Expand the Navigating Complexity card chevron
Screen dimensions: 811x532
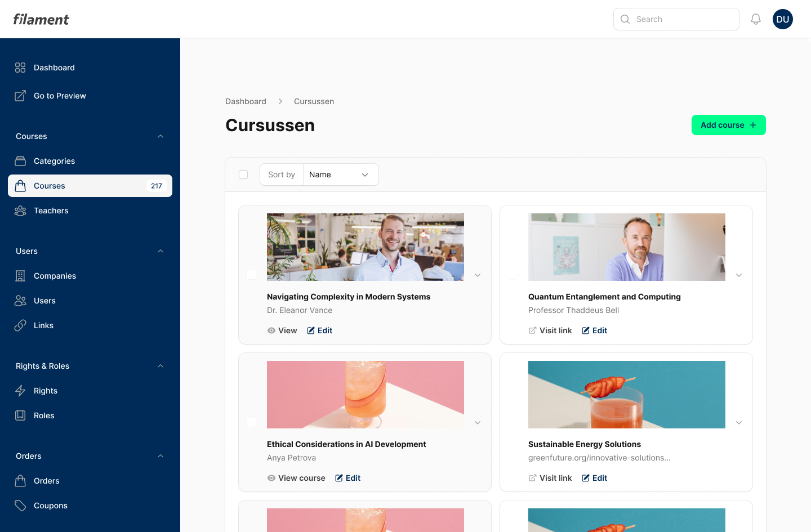pos(478,275)
